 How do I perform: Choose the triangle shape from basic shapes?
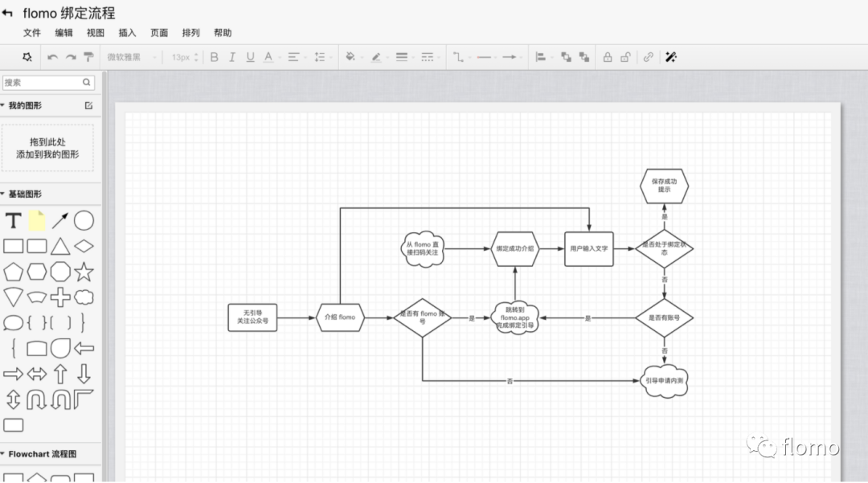(x=60, y=246)
